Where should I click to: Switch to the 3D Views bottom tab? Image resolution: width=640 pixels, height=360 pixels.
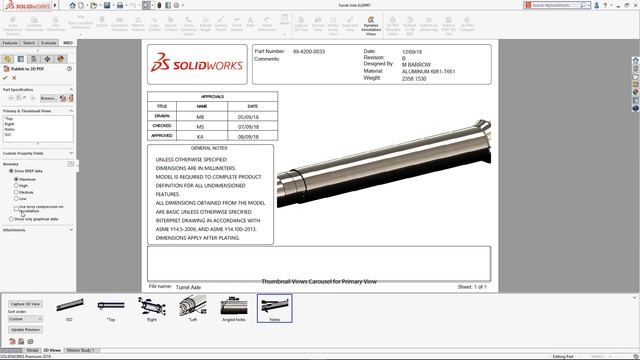coord(52,350)
